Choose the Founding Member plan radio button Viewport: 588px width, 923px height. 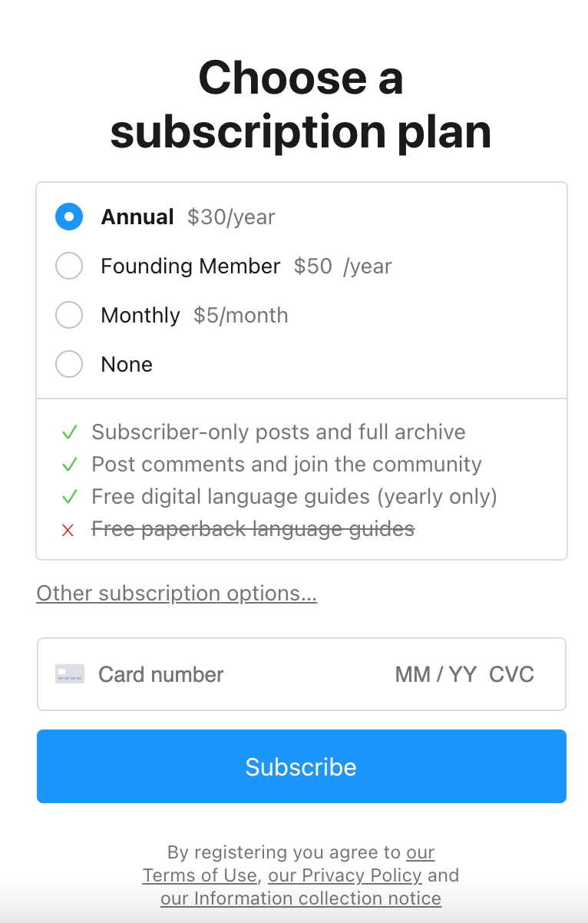point(69,266)
